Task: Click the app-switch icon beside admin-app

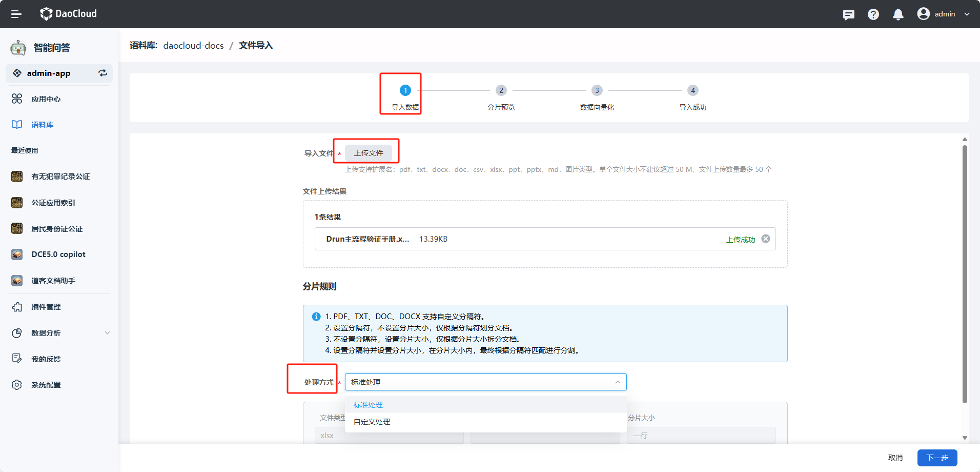Action: point(102,73)
